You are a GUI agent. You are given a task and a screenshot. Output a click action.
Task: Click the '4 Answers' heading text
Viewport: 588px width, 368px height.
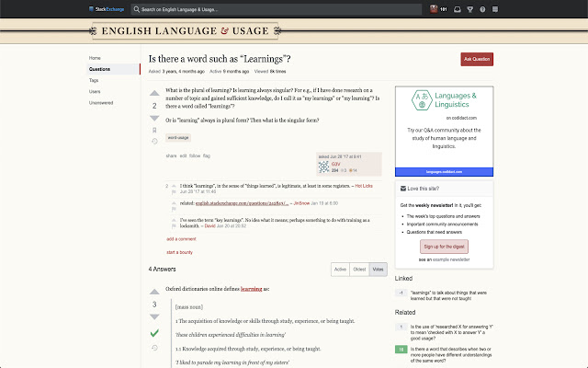(162, 270)
